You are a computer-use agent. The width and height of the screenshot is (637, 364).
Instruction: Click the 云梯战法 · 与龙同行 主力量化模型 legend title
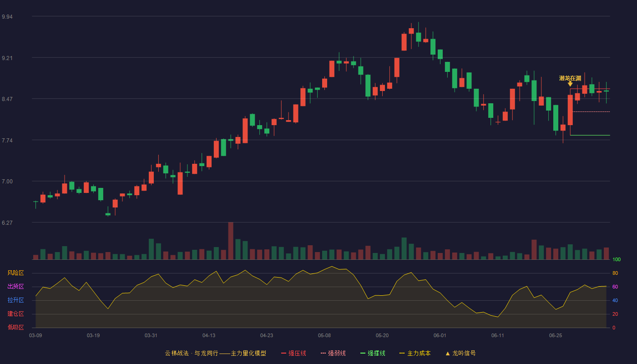click(x=215, y=353)
